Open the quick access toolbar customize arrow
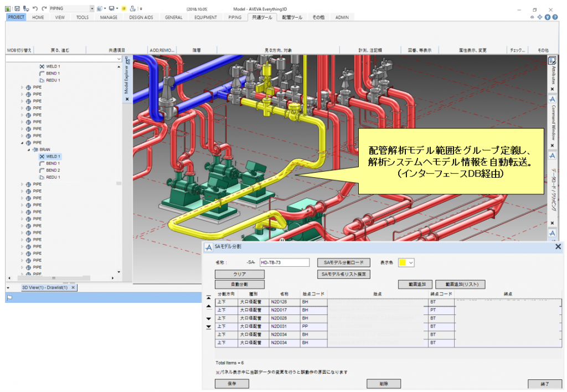This screenshot has width=567, height=392. click(141, 8)
